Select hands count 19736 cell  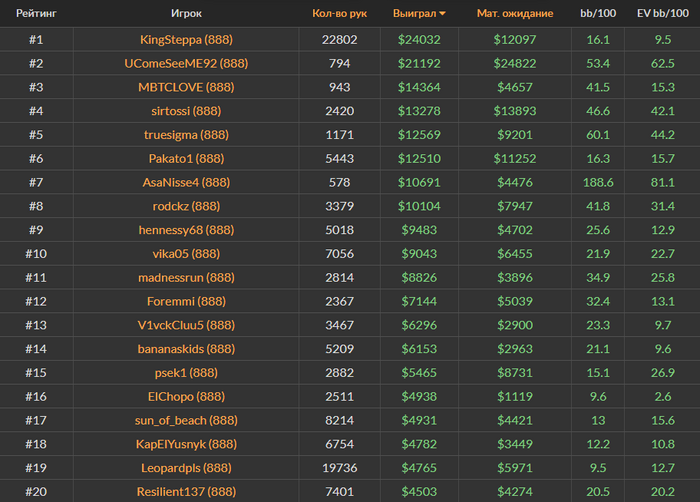click(x=339, y=468)
